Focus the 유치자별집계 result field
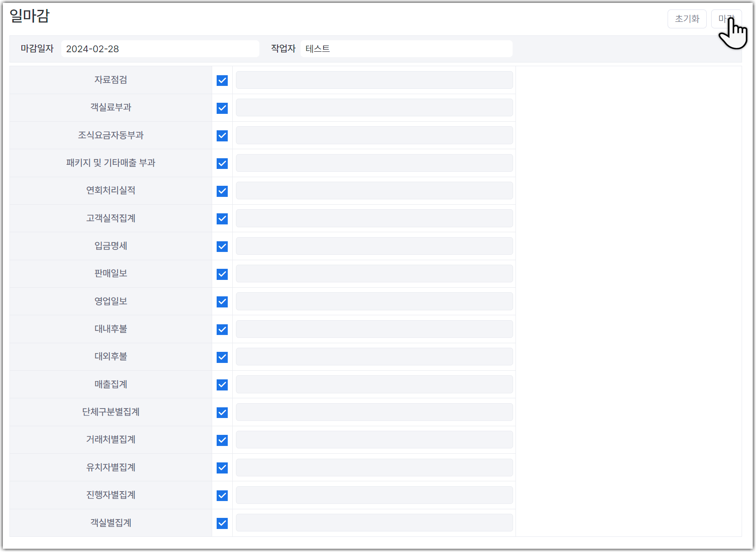756x552 pixels. [374, 467]
